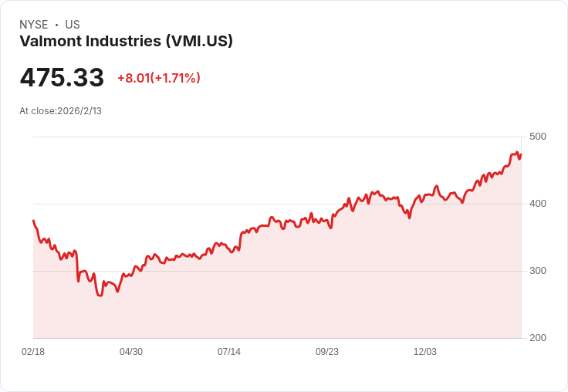Click the lowest dip of the price line
The width and height of the screenshot is (568, 392).
point(100,296)
